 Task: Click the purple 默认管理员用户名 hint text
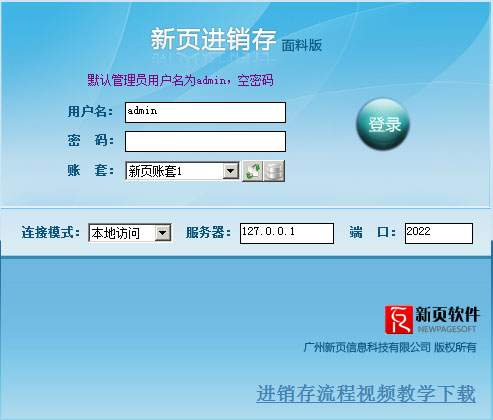pos(180,80)
